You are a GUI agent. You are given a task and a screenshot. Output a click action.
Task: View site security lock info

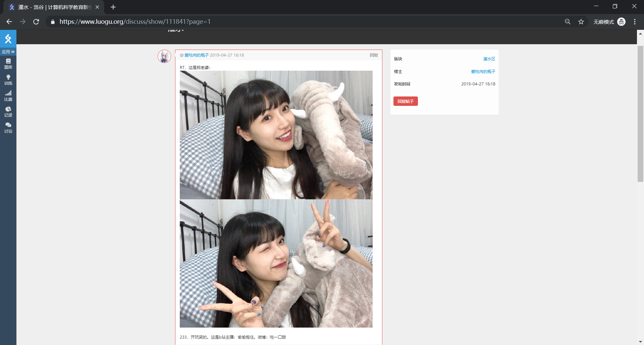pyautogui.click(x=53, y=22)
